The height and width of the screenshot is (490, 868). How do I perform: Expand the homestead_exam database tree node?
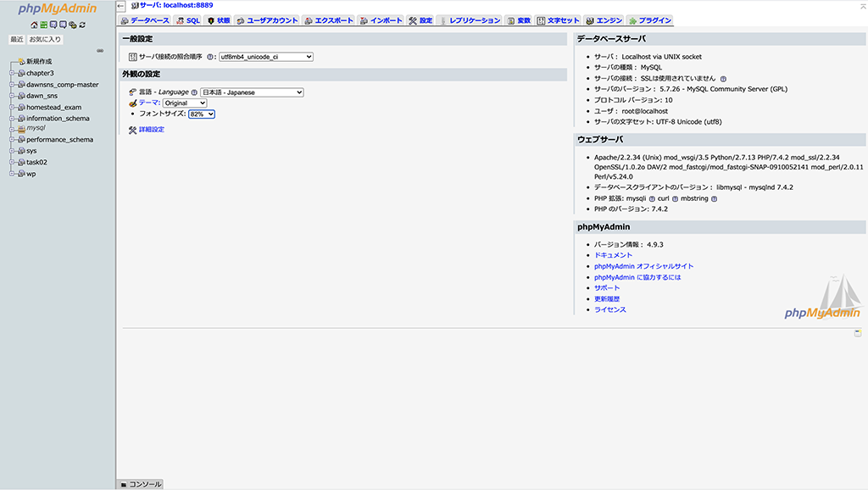click(12, 108)
